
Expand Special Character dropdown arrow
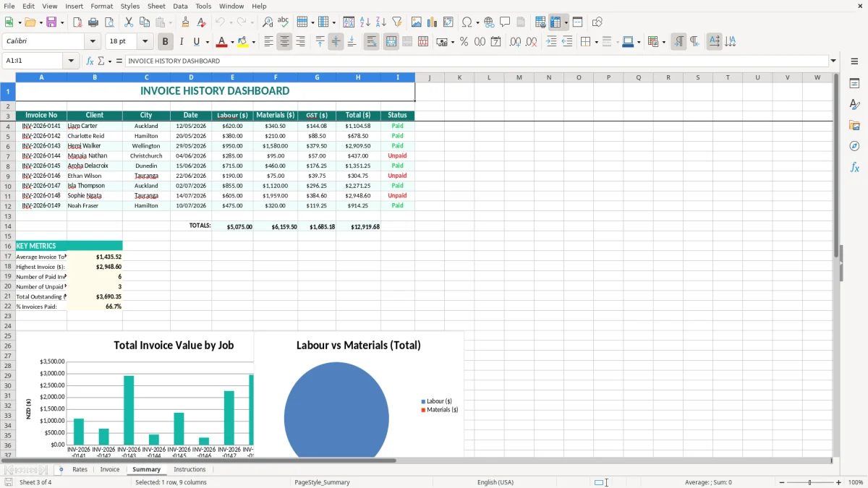point(477,22)
